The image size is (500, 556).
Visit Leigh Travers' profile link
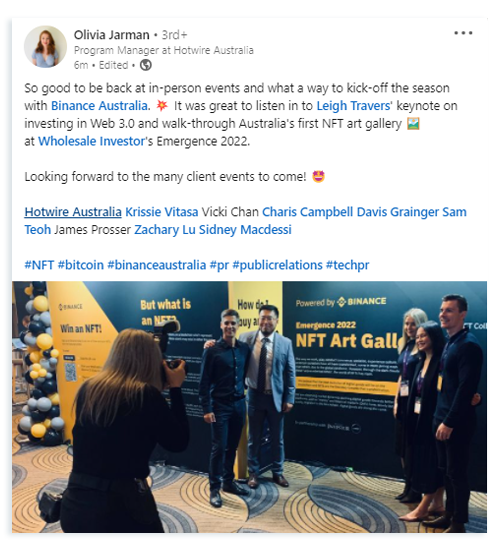pyautogui.click(x=353, y=106)
